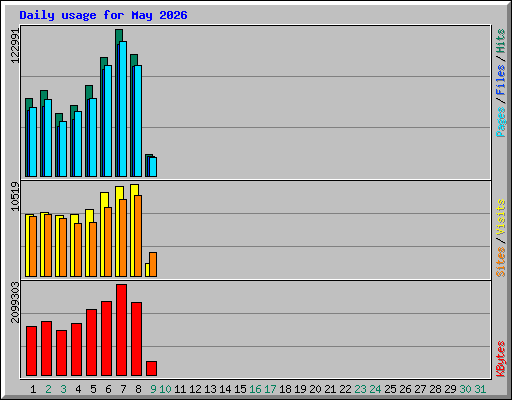The height and width of the screenshot is (400, 512).
Task: Click the cyan Pages bar for day 9
Action: [x=153, y=167]
